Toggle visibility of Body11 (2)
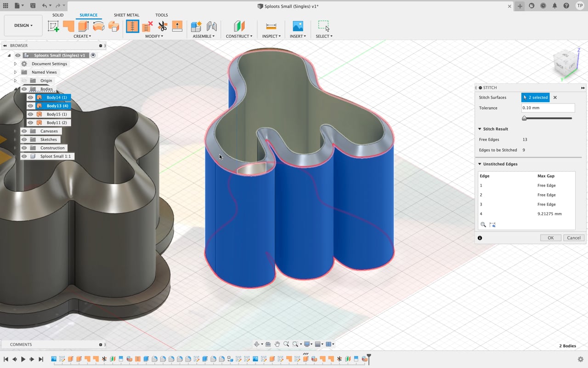The image size is (588, 368). (x=31, y=123)
